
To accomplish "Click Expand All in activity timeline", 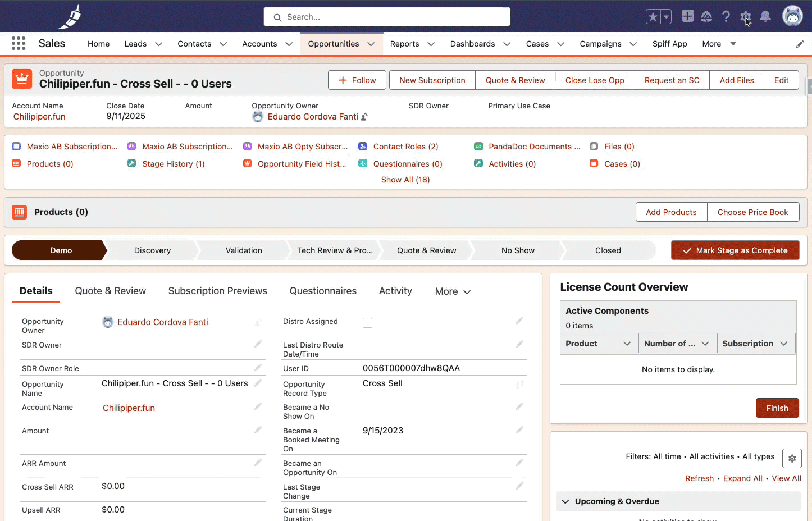I will pos(742,478).
